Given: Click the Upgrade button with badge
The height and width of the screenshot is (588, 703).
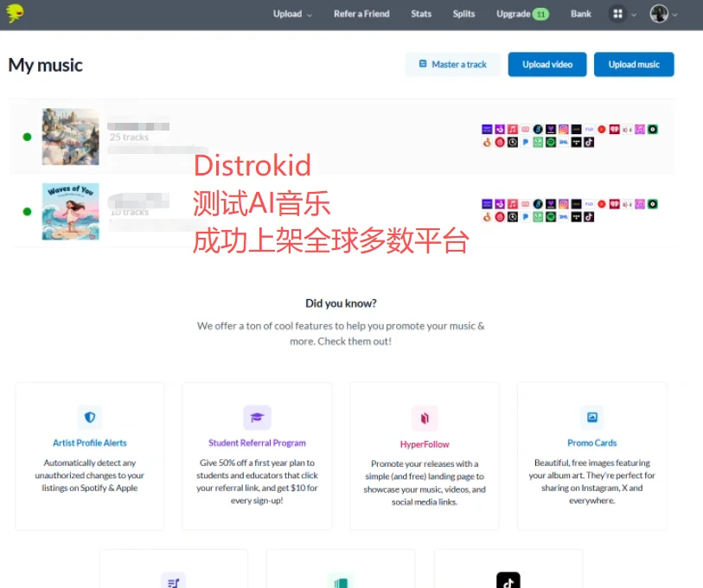Looking at the screenshot, I should click(x=522, y=14).
